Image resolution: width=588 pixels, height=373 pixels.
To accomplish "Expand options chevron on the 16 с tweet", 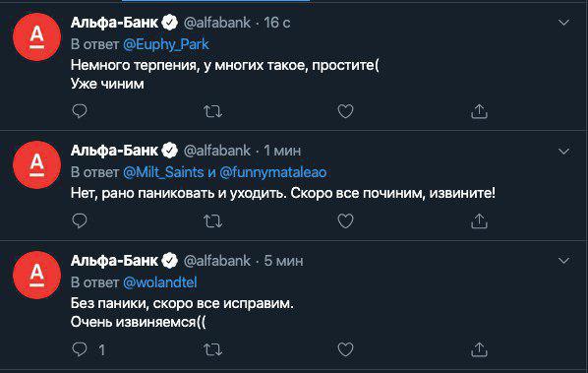I will [x=563, y=23].
